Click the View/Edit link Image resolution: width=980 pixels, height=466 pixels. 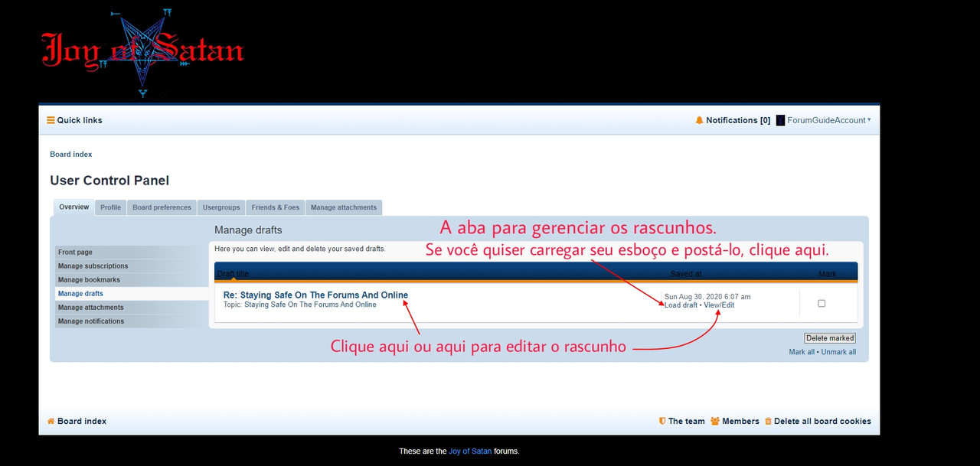tap(719, 305)
